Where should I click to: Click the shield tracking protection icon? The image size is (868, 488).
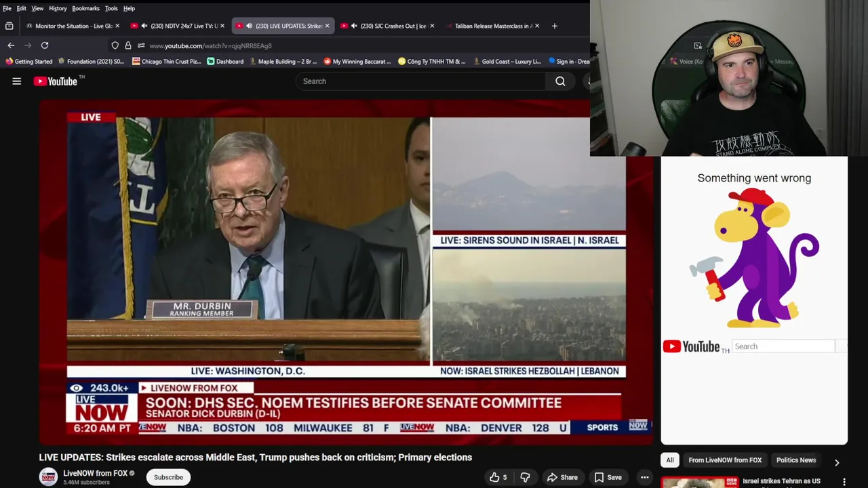point(115,45)
